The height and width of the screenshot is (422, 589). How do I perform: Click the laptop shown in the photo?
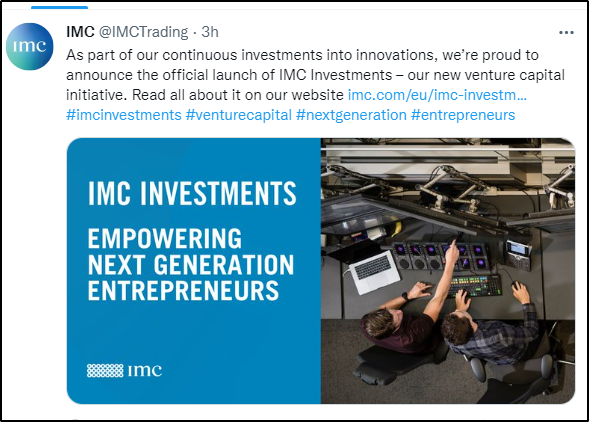(x=375, y=272)
